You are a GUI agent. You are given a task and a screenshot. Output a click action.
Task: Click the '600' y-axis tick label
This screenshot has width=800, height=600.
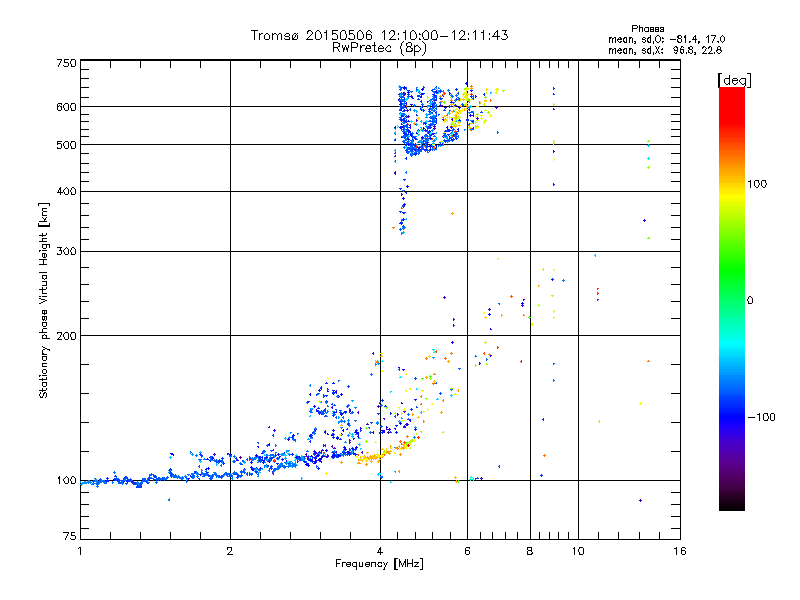[x=67, y=107]
